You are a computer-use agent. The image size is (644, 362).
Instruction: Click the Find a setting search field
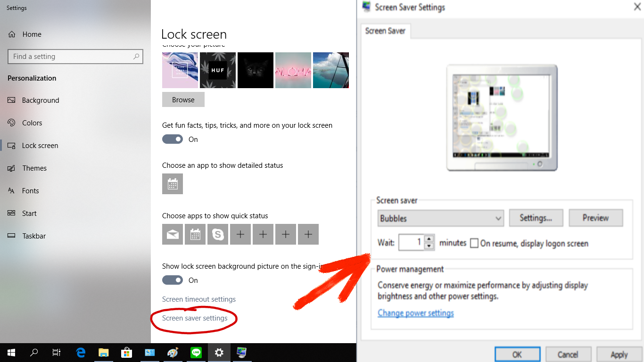click(x=71, y=57)
